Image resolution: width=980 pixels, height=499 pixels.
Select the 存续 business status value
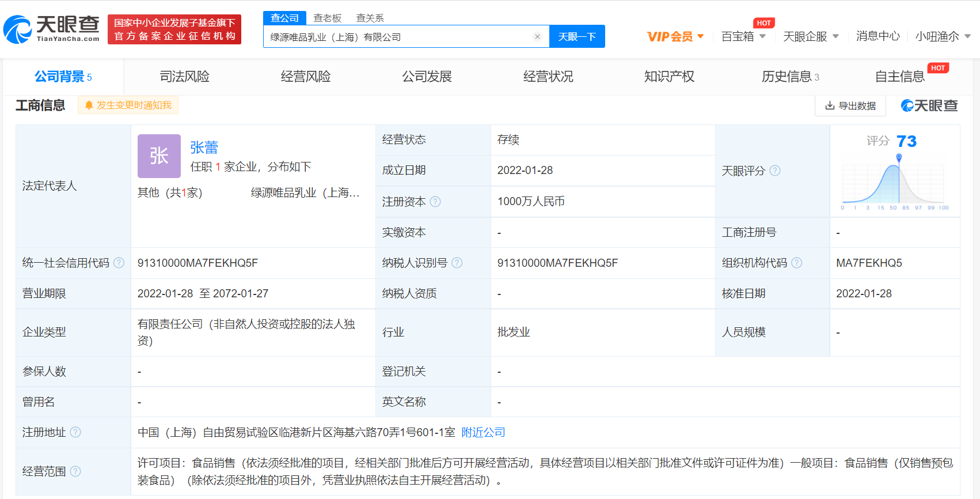(508, 139)
